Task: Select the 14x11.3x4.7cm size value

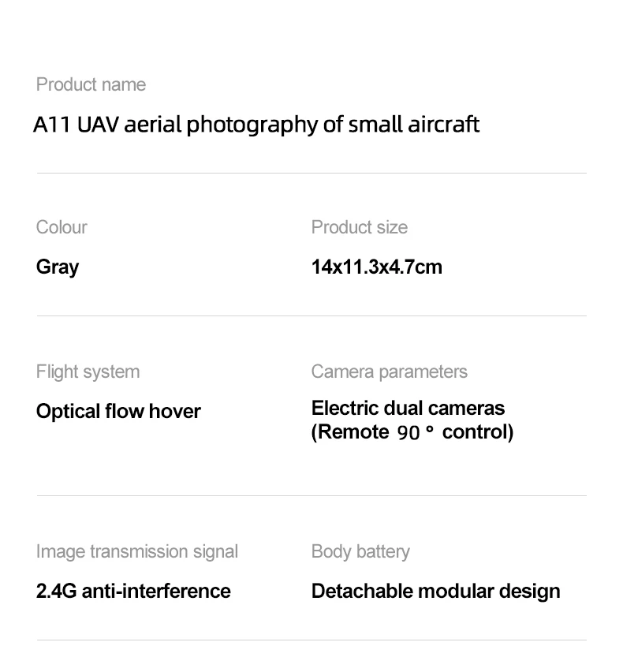Action: 376,267
